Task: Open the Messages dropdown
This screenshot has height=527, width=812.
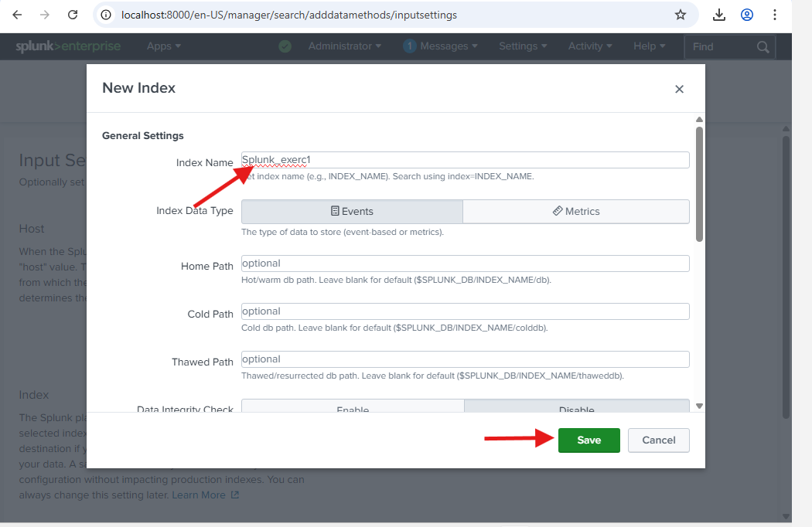Action: click(x=449, y=46)
